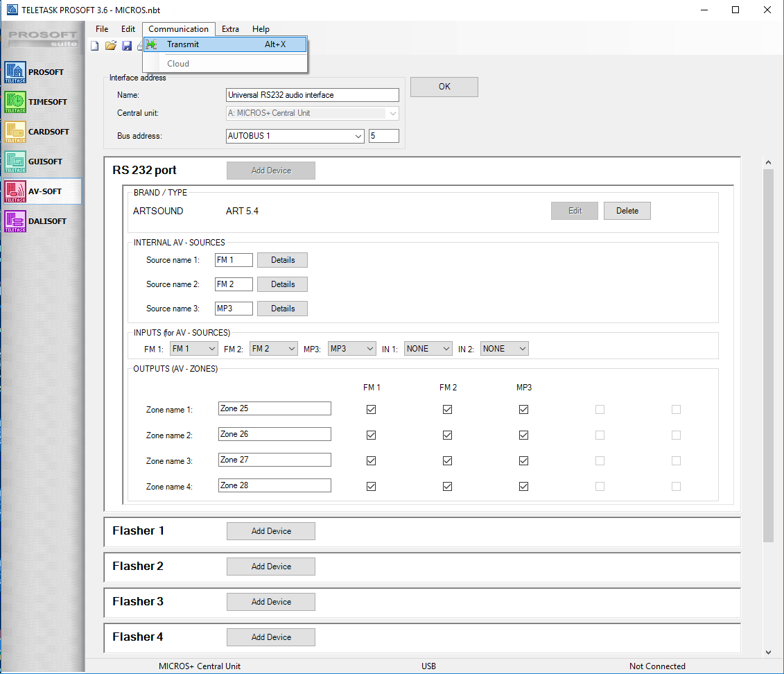Launch the GUISOFT module
784x674 pixels.
36,162
